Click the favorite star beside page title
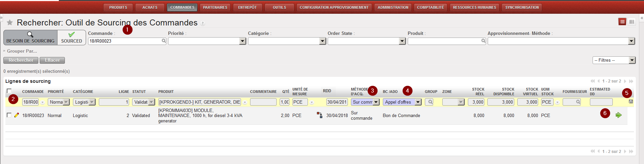The image size is (644, 164). 10,22
